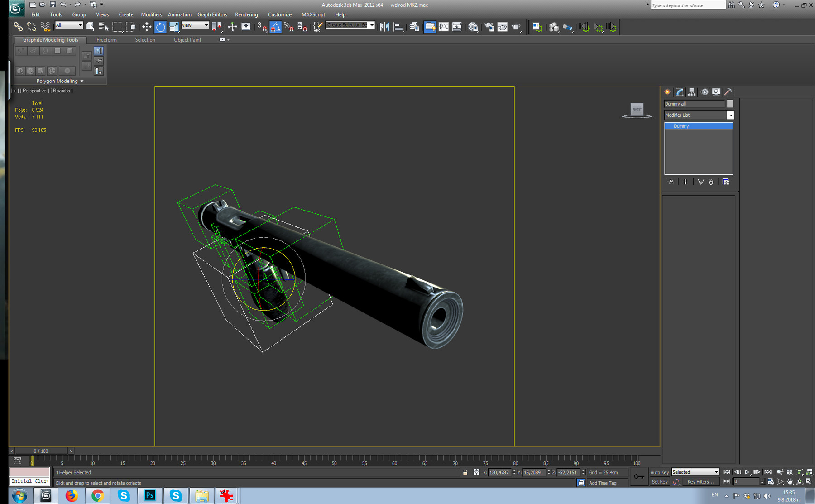Open the named selection set dropdown
This screenshot has height=504, width=815.
coord(371,25)
